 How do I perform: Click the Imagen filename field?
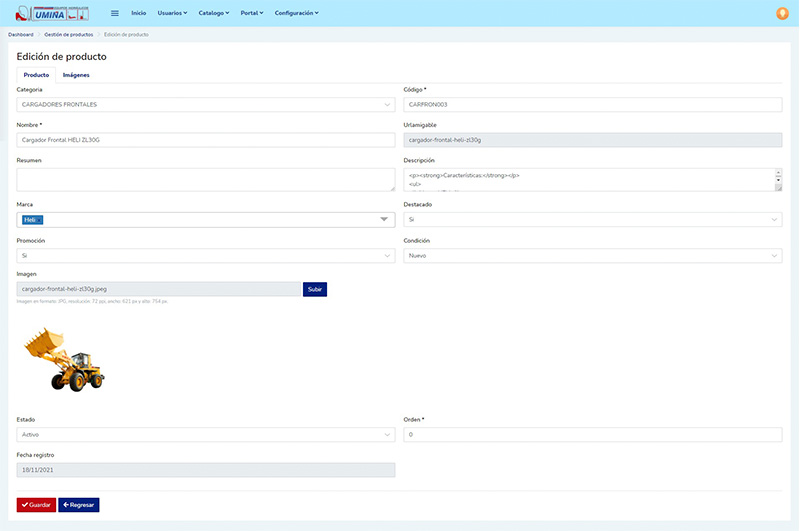[x=159, y=289]
